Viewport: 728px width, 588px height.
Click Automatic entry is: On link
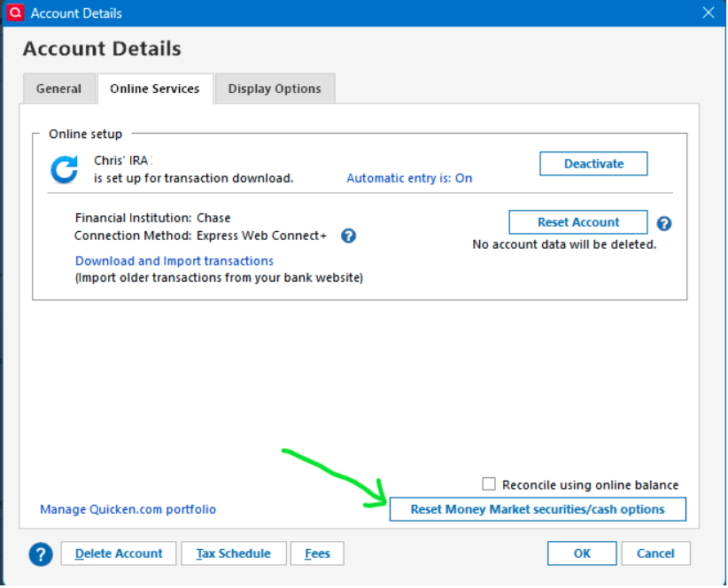click(409, 178)
